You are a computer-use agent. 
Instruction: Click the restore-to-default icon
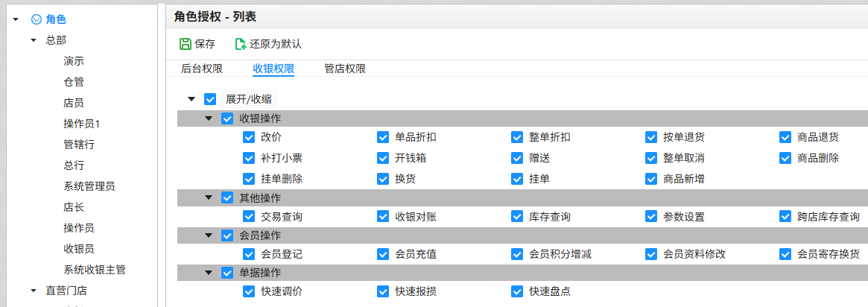(240, 44)
